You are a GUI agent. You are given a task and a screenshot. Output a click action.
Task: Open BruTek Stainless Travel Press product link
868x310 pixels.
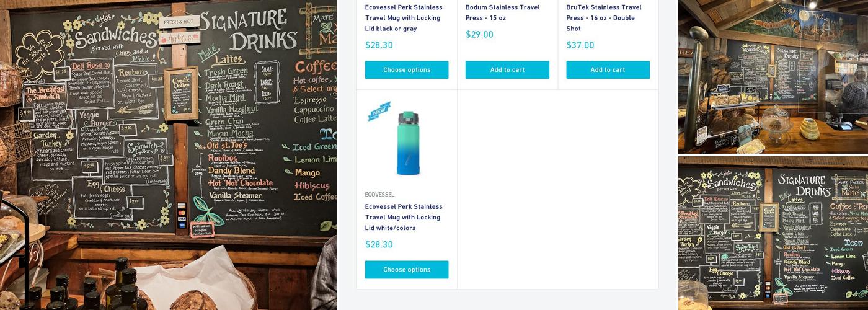604,18
